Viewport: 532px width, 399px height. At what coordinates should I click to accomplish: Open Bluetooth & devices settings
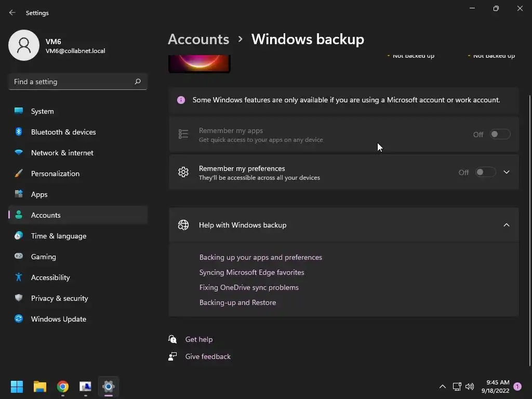click(x=63, y=132)
